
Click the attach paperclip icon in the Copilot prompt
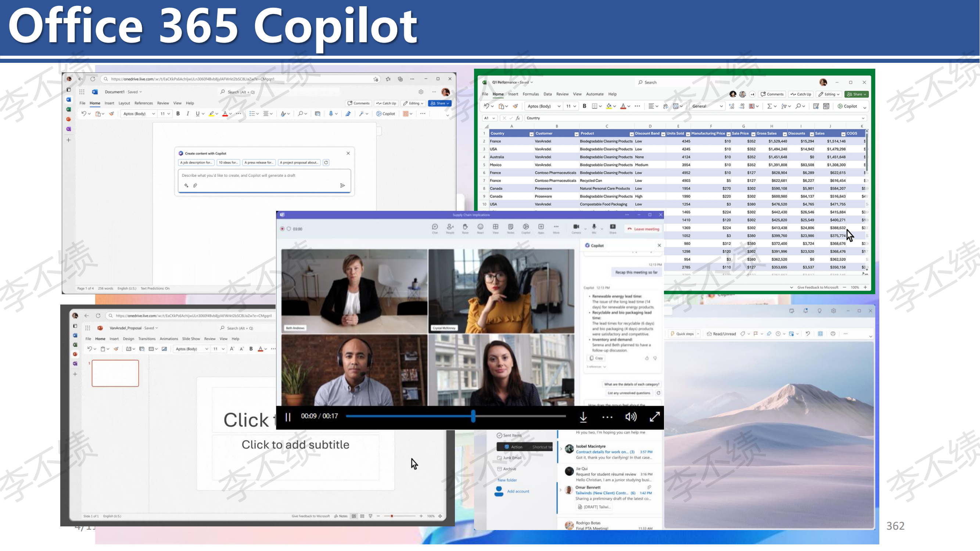click(x=195, y=186)
